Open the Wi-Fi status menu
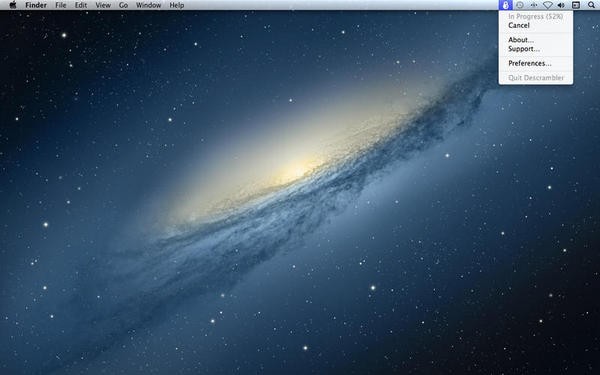Image resolution: width=600 pixels, height=375 pixels. coord(548,5)
